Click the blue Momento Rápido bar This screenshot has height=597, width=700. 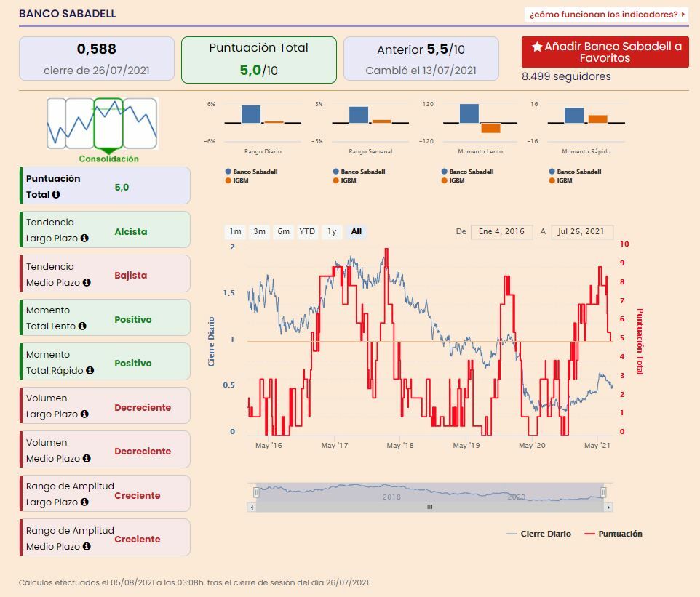click(574, 115)
